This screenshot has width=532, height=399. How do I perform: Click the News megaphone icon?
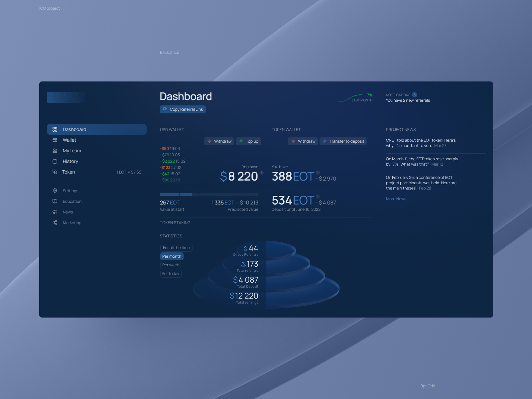(55, 212)
